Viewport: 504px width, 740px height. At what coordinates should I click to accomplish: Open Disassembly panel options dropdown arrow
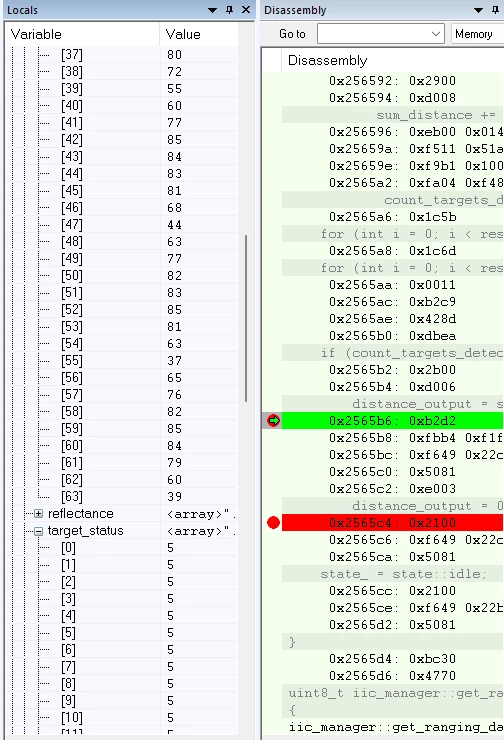pos(479,10)
